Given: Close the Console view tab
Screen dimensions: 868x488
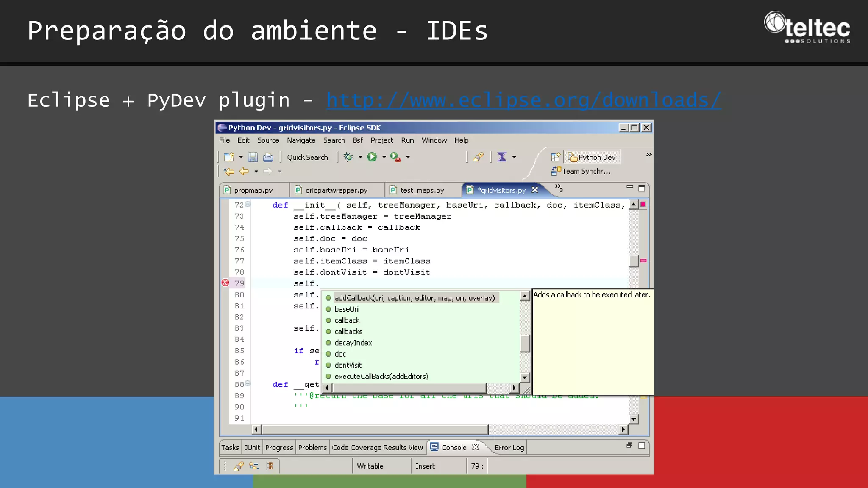Looking at the screenshot, I should (x=476, y=447).
